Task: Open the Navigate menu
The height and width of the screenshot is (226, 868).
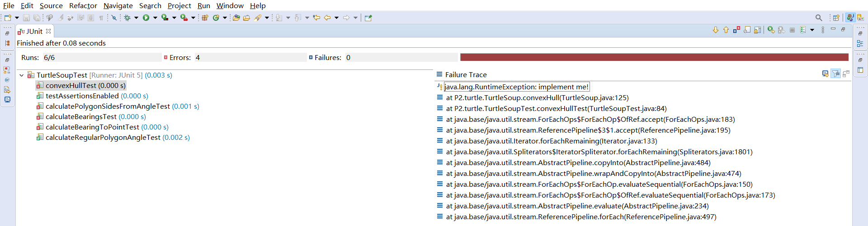Action: pos(118,5)
